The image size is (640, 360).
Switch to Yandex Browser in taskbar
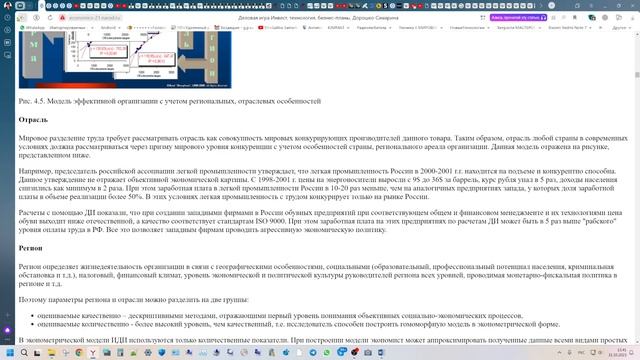(x=93, y=353)
